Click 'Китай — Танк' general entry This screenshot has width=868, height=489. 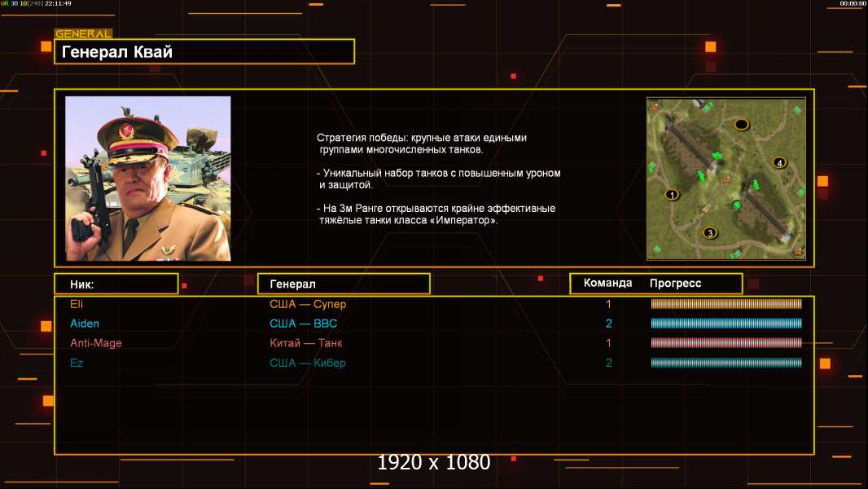tap(306, 343)
